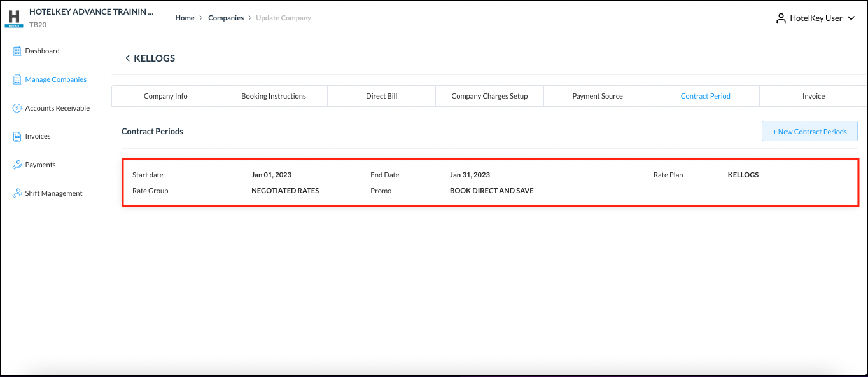The height and width of the screenshot is (377, 868).
Task: Switch to the Company Info tab
Action: 165,95
